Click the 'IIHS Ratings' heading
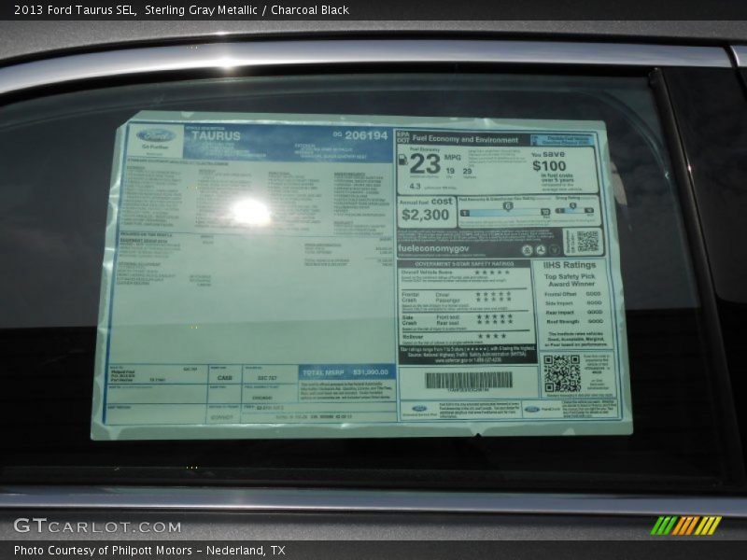 570,265
